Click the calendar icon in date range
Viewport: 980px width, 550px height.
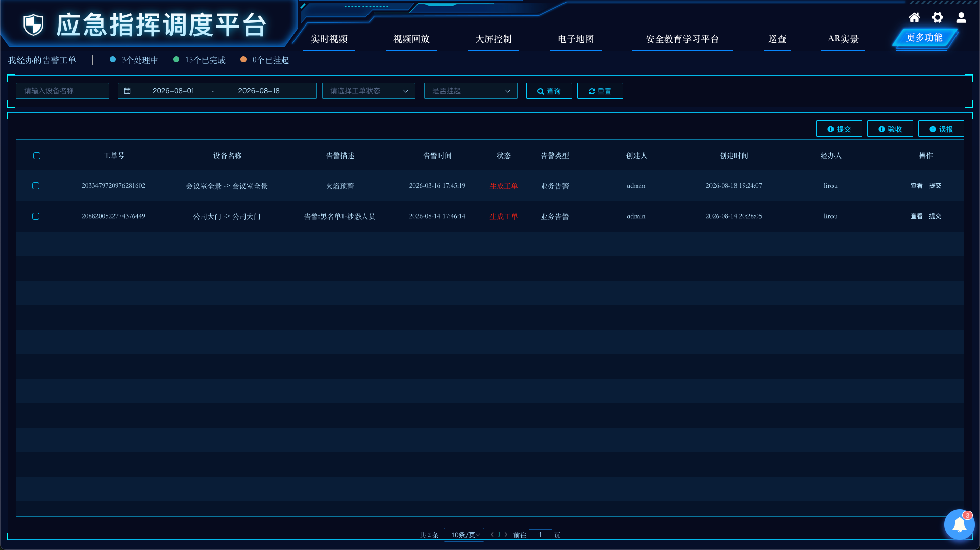127,91
